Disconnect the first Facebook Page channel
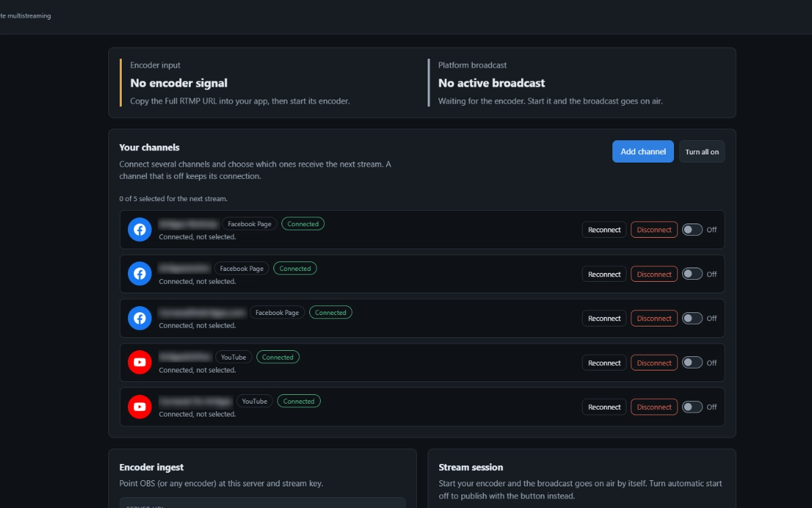 point(654,230)
